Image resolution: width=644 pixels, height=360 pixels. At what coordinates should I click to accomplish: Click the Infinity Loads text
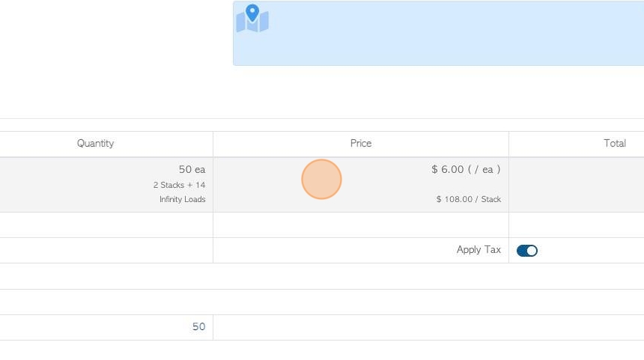coord(182,199)
